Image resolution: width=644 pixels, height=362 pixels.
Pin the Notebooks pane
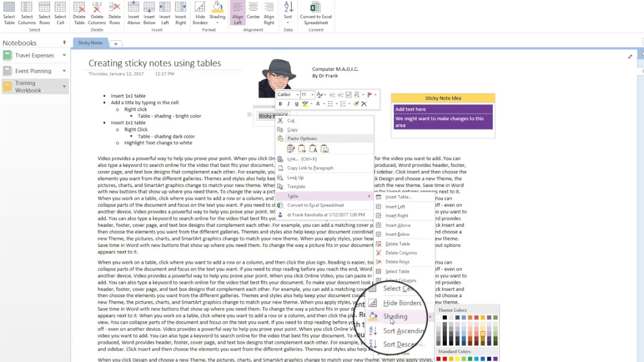(64, 43)
